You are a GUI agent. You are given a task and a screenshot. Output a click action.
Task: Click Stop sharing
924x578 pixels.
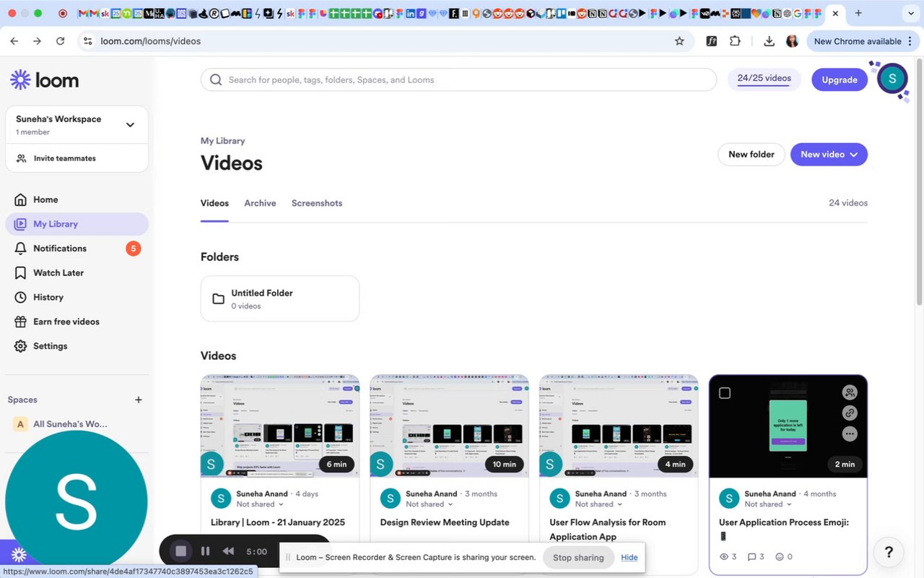pyautogui.click(x=578, y=558)
